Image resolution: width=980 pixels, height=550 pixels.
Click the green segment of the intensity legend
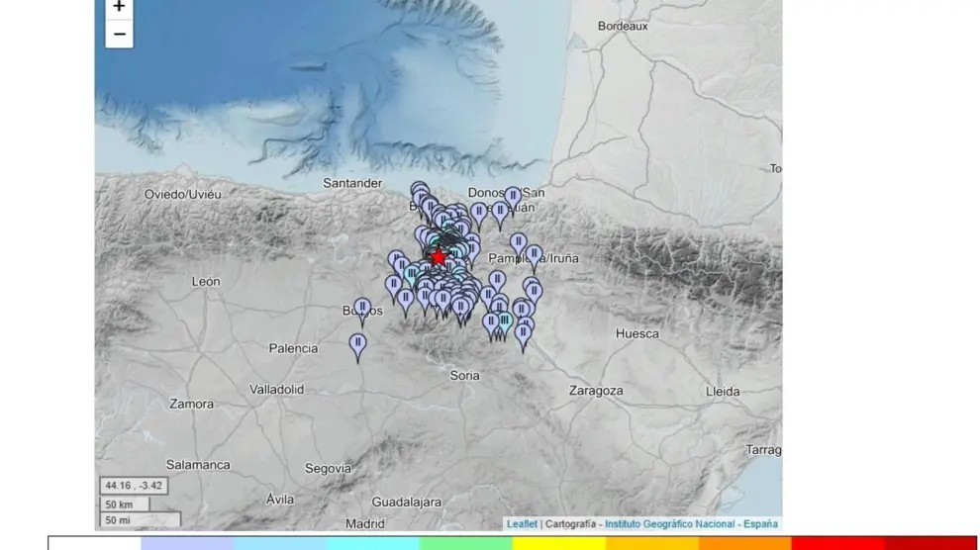465,543
